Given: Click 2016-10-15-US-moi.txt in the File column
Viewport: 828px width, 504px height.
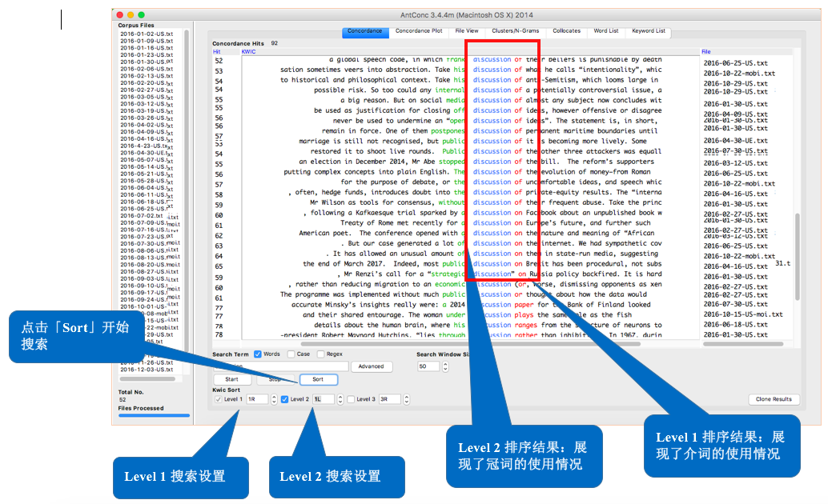Looking at the screenshot, I should [743, 314].
